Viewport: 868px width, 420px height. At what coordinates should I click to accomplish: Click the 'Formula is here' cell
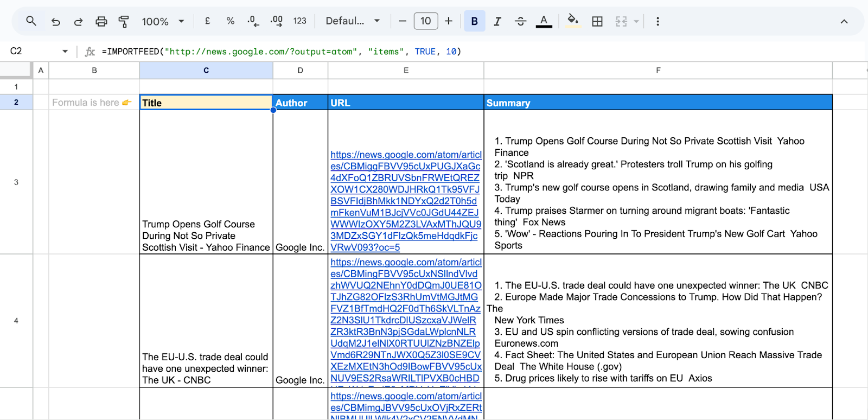pos(94,103)
